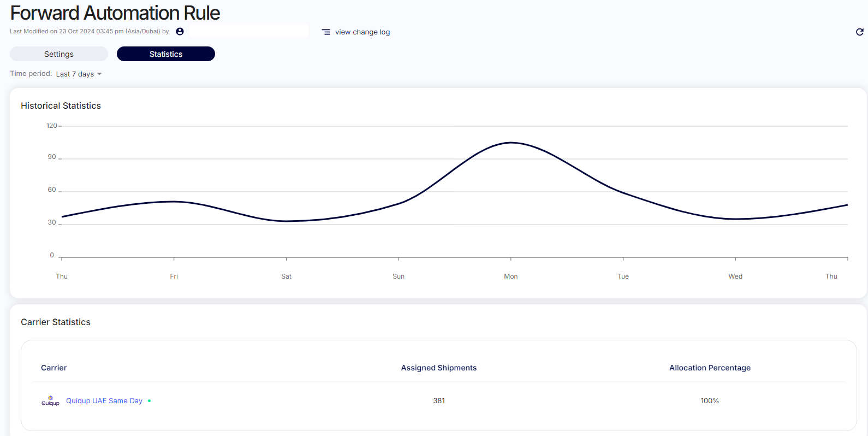The height and width of the screenshot is (436, 868).
Task: Open the view change log link
Action: coord(362,32)
